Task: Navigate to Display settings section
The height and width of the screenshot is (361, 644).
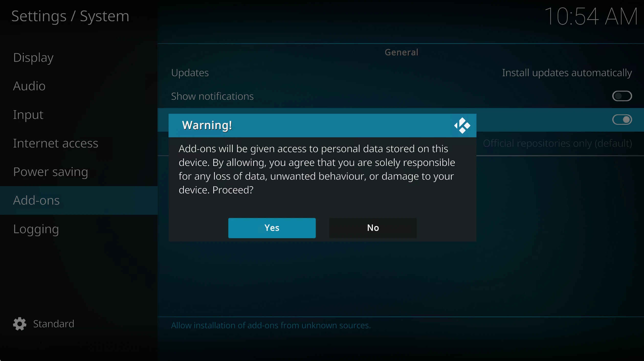Action: 33,57
